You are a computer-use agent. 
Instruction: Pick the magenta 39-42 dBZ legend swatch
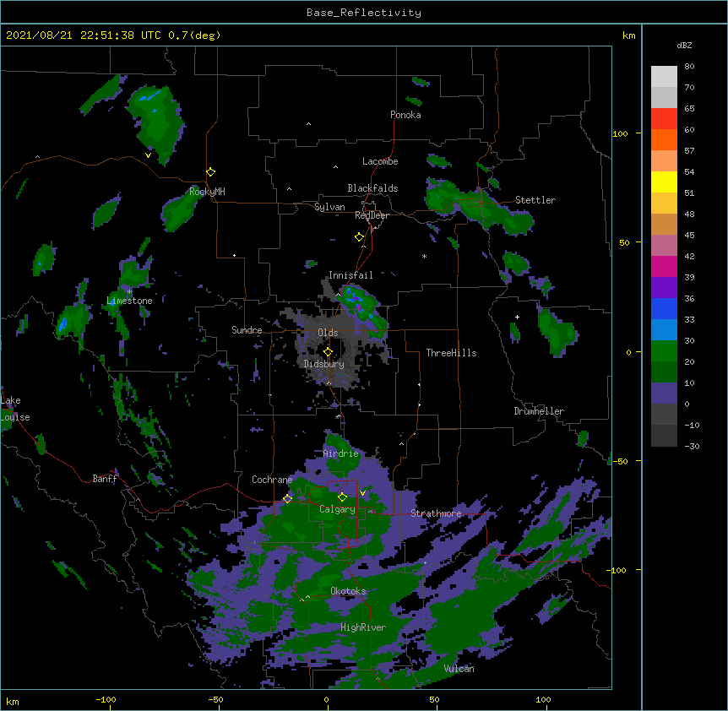point(664,266)
